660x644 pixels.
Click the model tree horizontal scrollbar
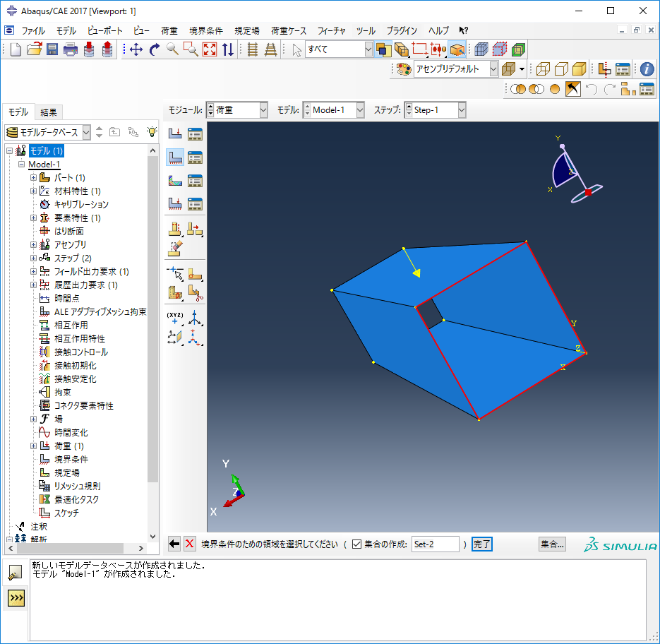coord(70,548)
